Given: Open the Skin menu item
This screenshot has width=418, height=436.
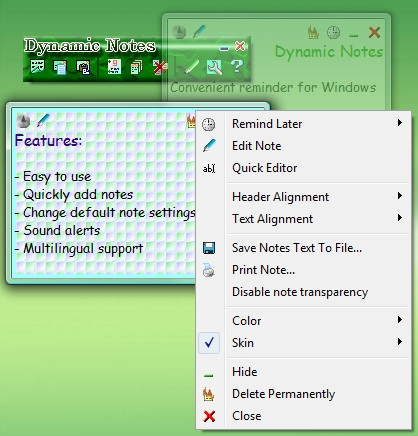Looking at the screenshot, I should (x=303, y=343).
